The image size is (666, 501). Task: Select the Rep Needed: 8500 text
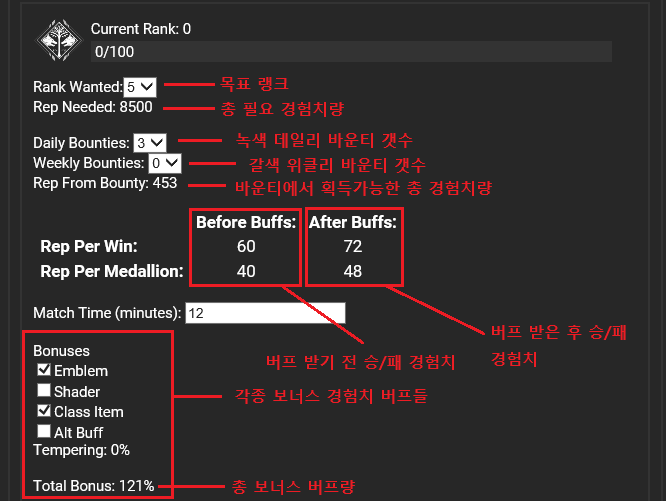point(93,107)
